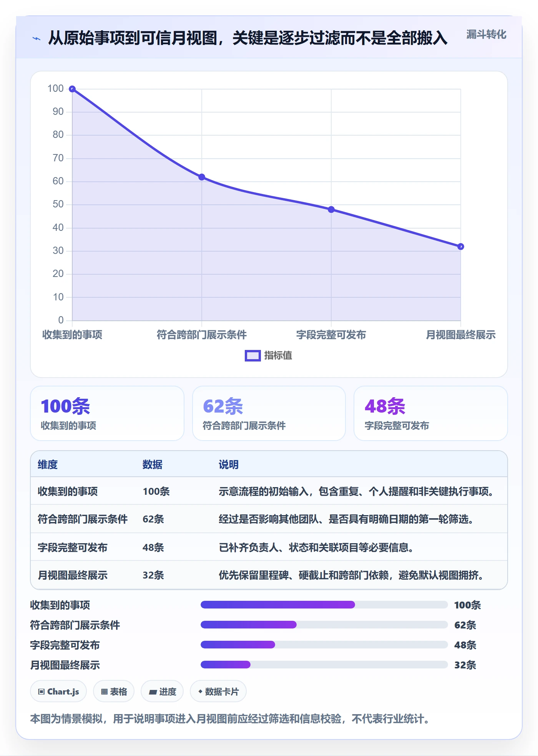The height and width of the screenshot is (756, 538).
Task: Select the line chart point at value 32
Action: (461, 247)
